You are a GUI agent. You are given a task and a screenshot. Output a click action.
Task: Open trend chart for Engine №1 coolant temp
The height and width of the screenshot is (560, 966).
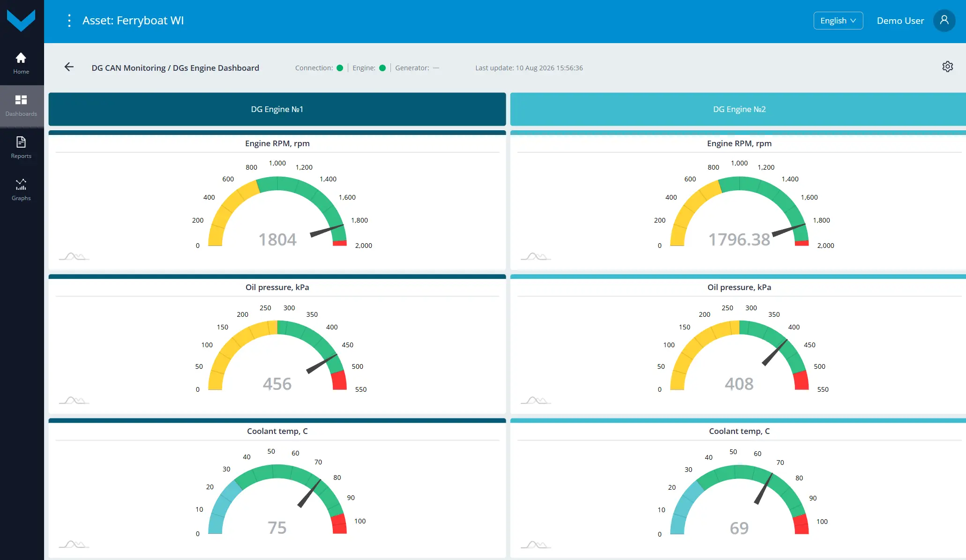pos(74,544)
